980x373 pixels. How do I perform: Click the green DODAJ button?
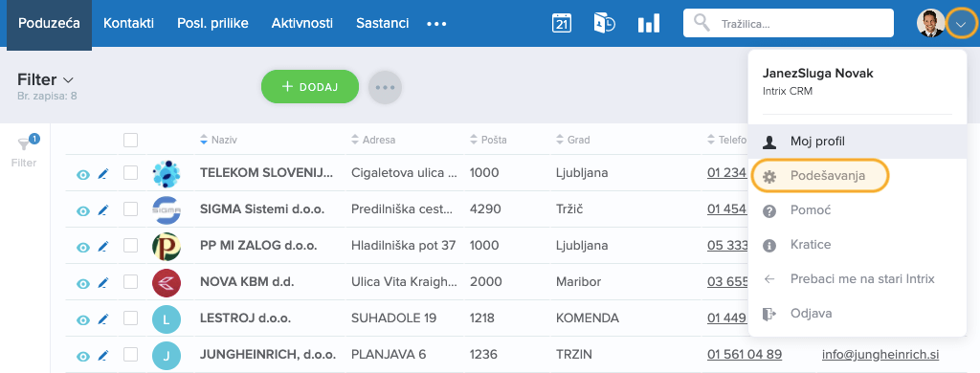pos(310,87)
